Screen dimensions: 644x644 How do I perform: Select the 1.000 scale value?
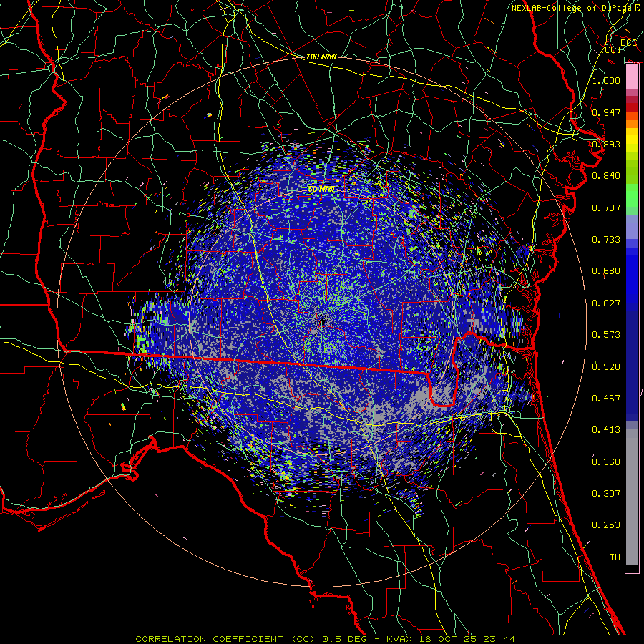tap(606, 80)
